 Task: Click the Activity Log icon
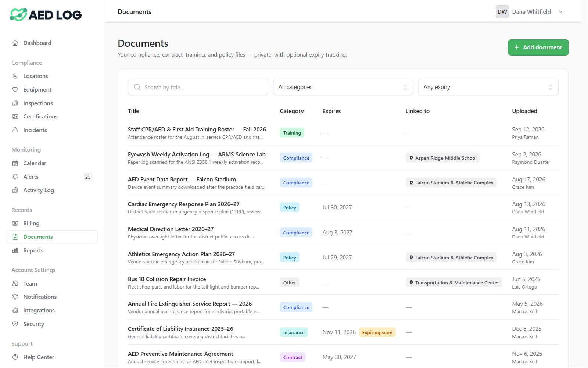click(x=15, y=190)
